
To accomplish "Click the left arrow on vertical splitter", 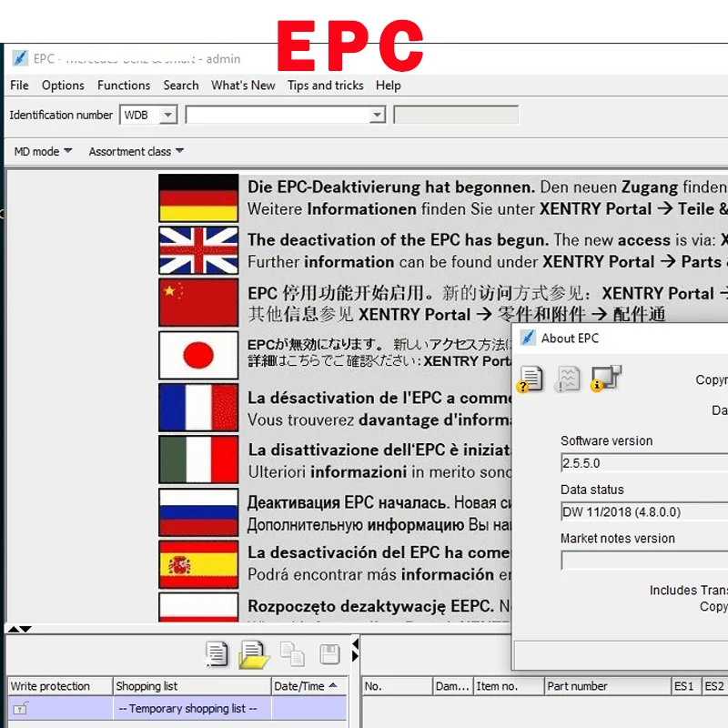I will (355, 644).
